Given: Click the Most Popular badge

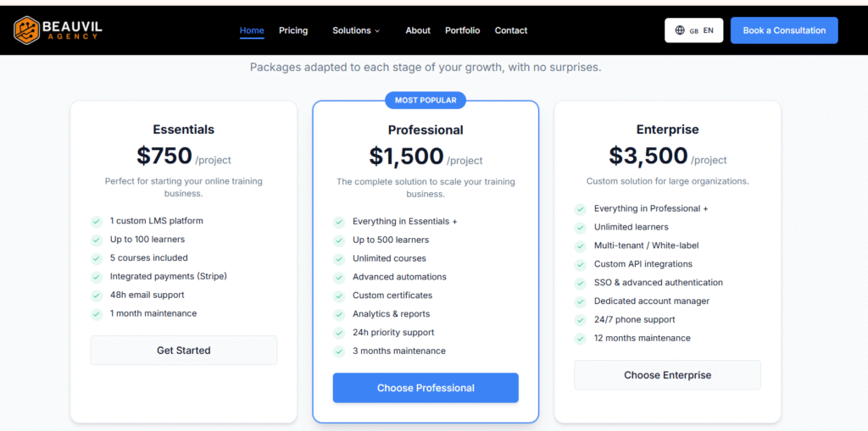Looking at the screenshot, I should click(426, 100).
